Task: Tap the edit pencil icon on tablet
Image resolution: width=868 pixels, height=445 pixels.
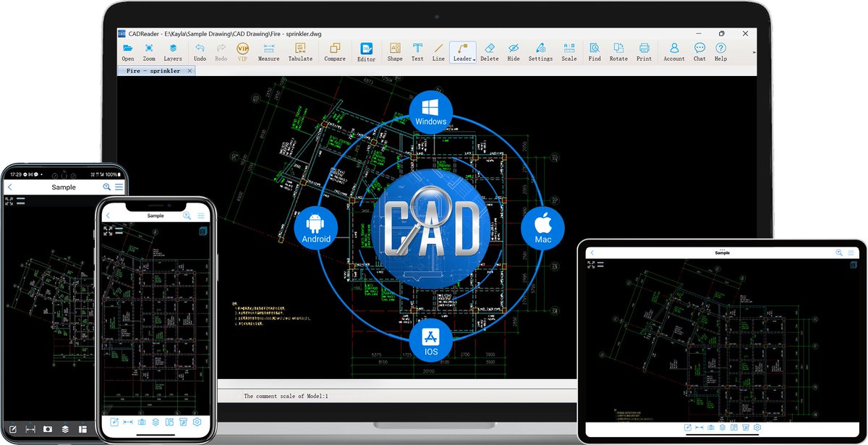Action: 687,428
